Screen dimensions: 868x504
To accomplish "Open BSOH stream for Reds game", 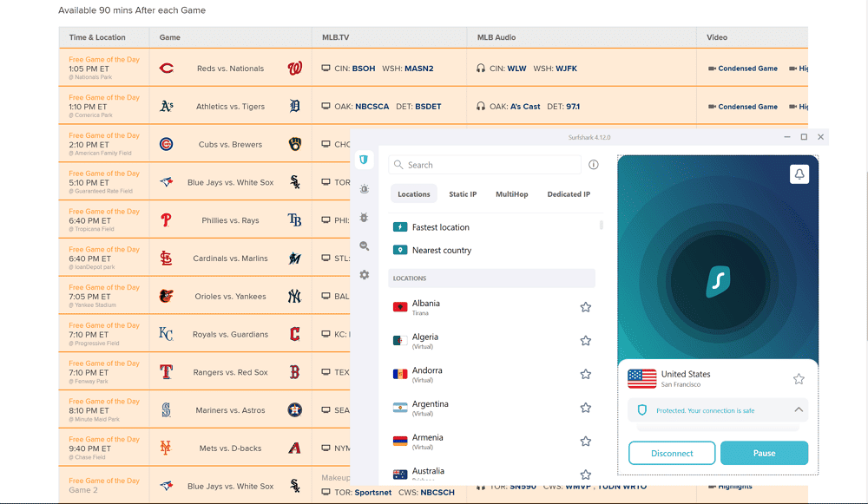I will tap(364, 69).
